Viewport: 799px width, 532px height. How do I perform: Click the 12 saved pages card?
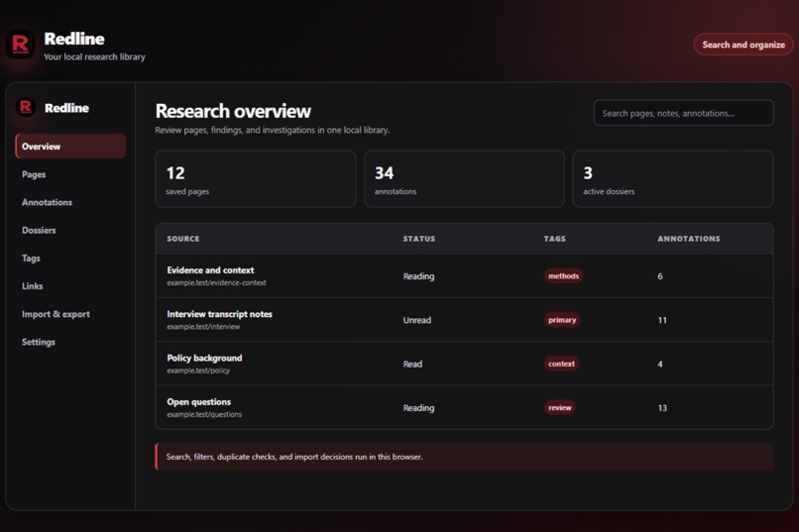[256, 178]
